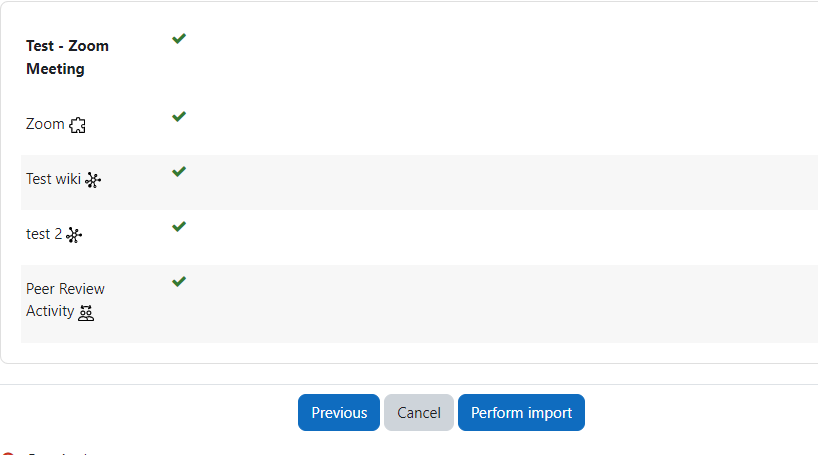Select the Test wiki activity label
The height and width of the screenshot is (455, 818).
[53, 179]
